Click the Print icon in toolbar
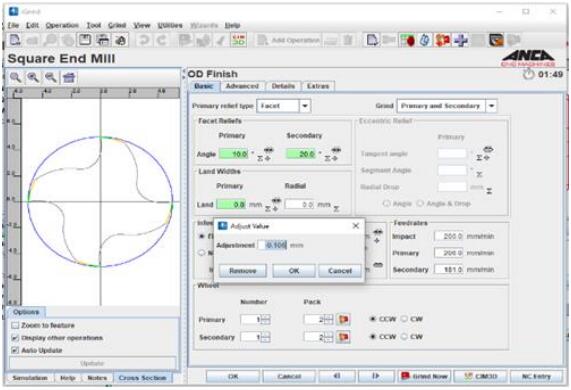The height and width of the screenshot is (390, 571). tap(103, 40)
